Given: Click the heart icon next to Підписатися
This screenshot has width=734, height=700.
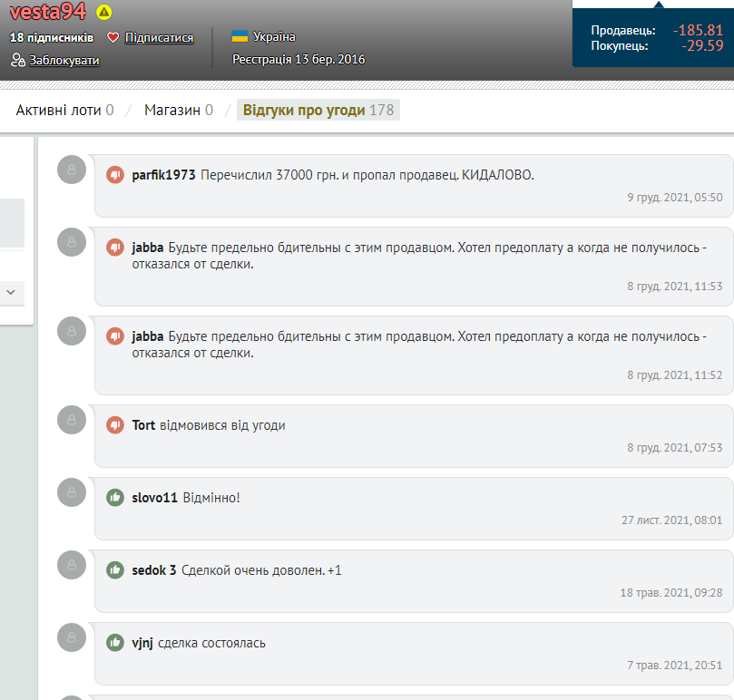Looking at the screenshot, I should [x=113, y=37].
